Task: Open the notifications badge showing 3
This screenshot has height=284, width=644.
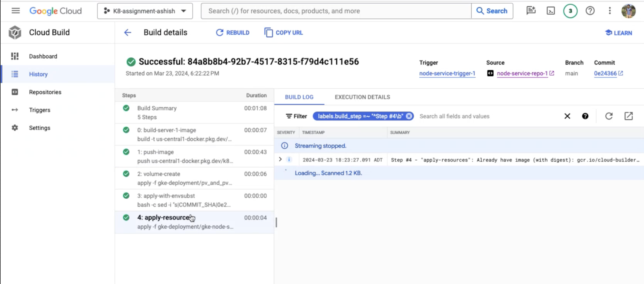Action: click(570, 11)
